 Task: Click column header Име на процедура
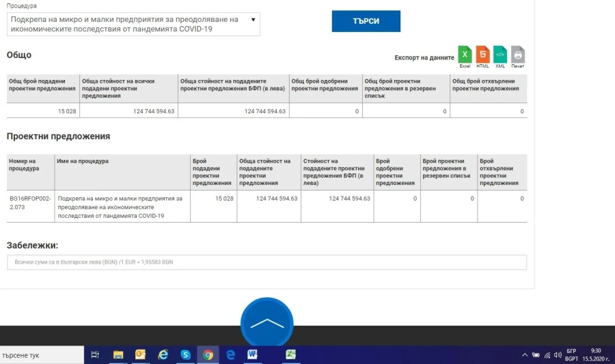(122, 172)
